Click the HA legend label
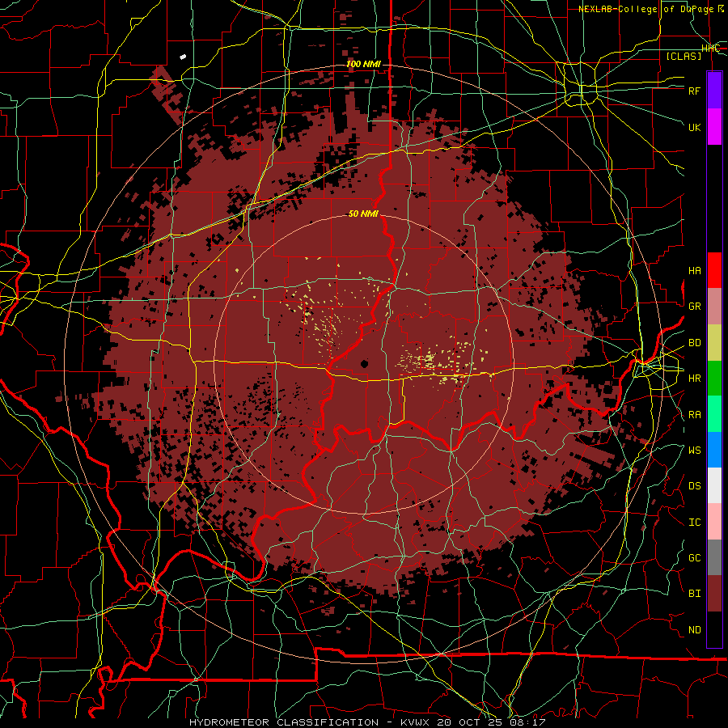Image resolution: width=728 pixels, height=728 pixels. click(x=694, y=271)
